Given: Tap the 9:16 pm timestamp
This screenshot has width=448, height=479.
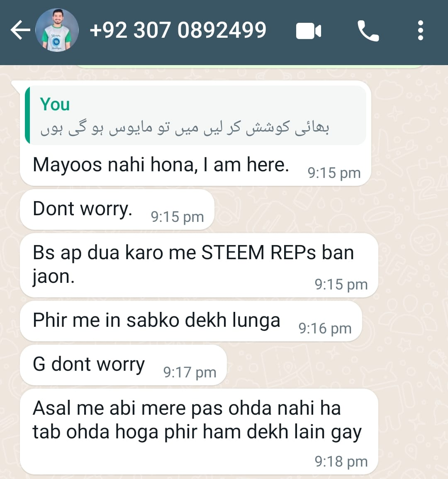Looking at the screenshot, I should pyautogui.click(x=325, y=328).
